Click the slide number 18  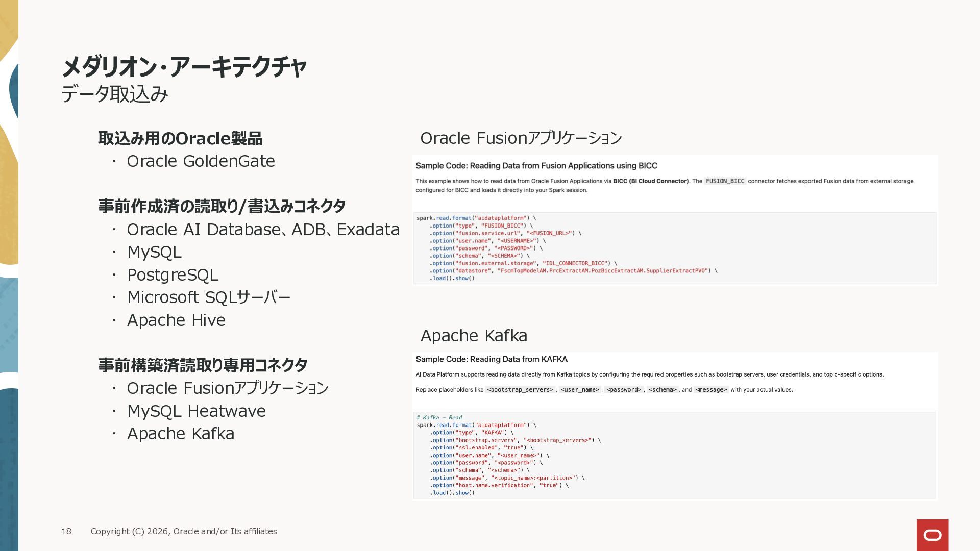[x=66, y=531]
